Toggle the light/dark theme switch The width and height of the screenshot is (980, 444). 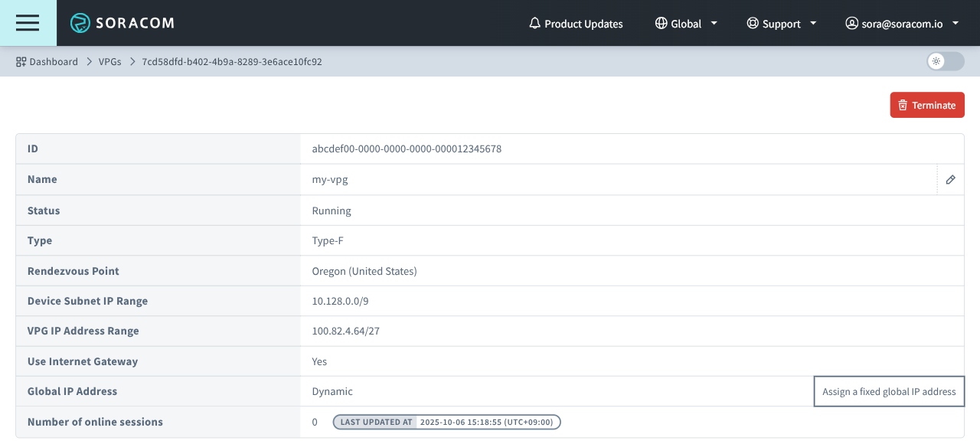coord(945,60)
